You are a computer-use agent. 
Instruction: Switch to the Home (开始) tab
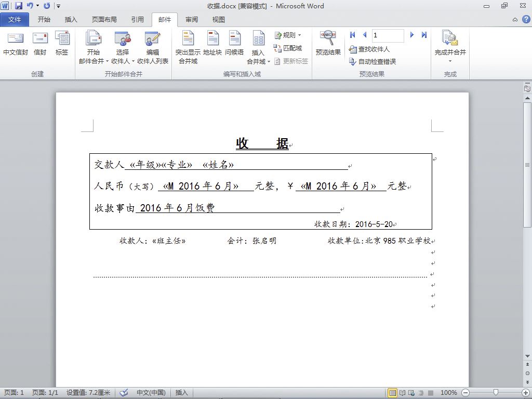coord(44,20)
